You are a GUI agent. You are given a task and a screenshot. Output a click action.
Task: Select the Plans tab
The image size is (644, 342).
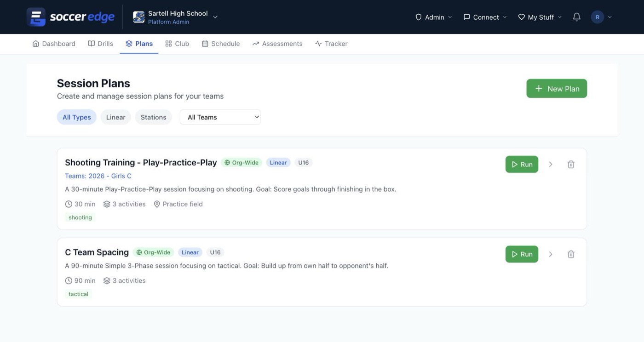click(139, 44)
